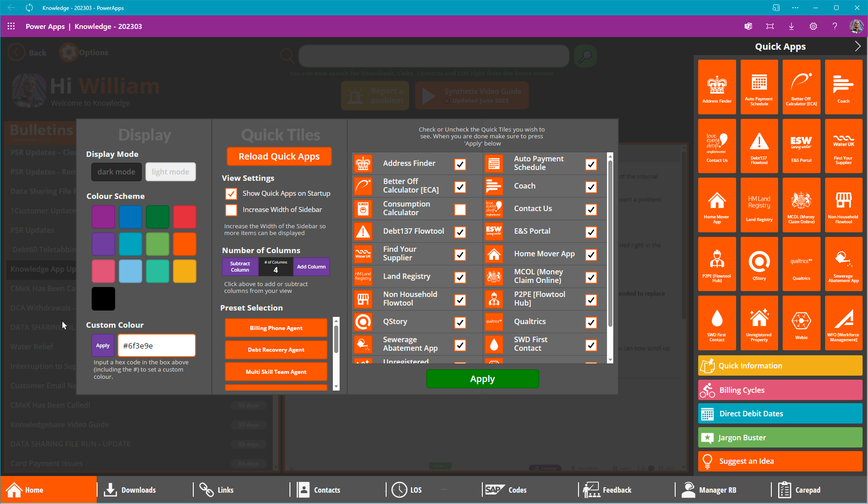The image size is (868, 504).
Task: Open the Home Mover App tile
Action: click(x=717, y=205)
